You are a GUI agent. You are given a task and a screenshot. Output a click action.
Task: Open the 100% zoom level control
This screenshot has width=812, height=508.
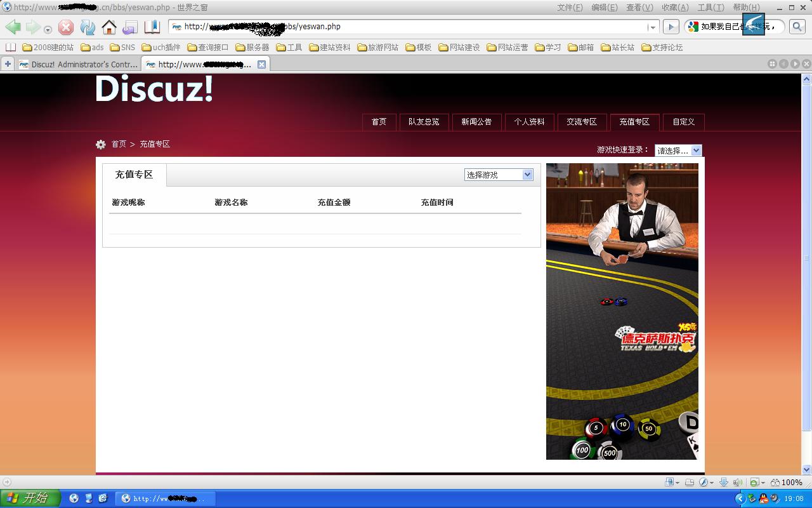click(x=787, y=483)
